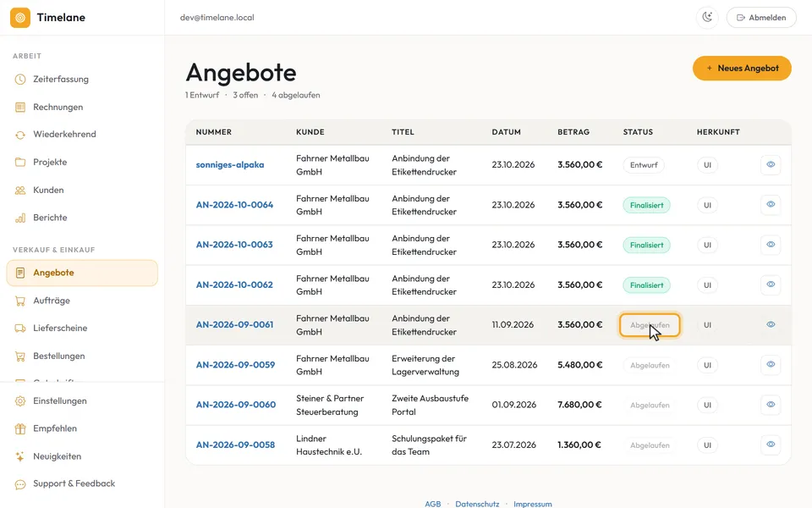Open Einstellungen in the sidebar
The height and width of the screenshot is (508, 812).
(82, 401)
